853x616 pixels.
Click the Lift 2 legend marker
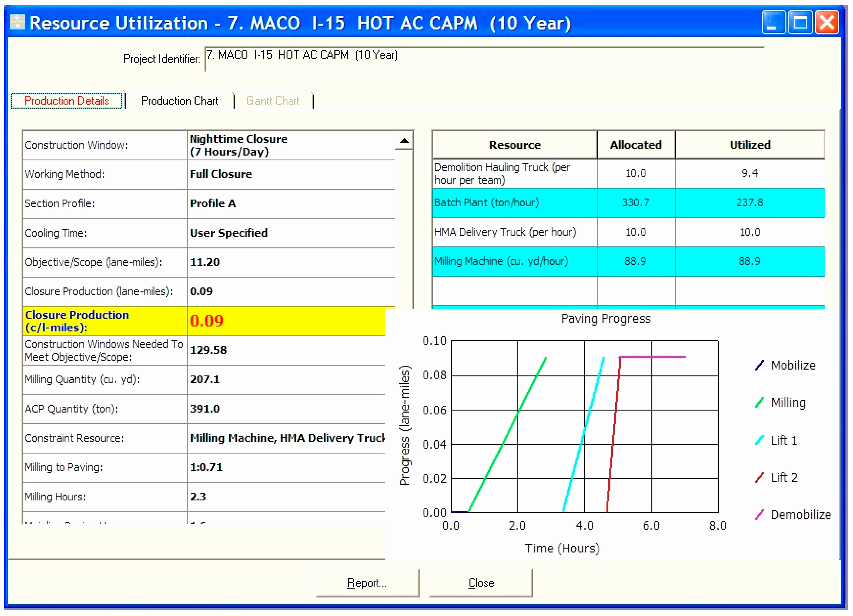click(759, 477)
